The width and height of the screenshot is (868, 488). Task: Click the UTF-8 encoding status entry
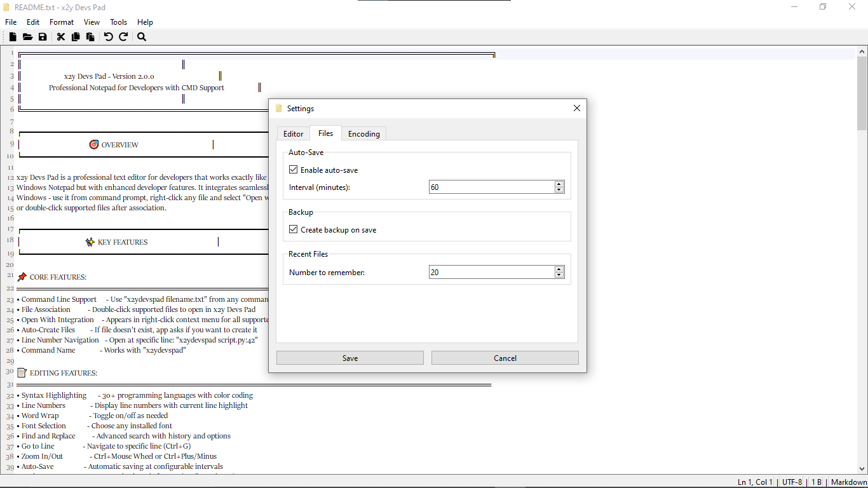click(x=792, y=482)
